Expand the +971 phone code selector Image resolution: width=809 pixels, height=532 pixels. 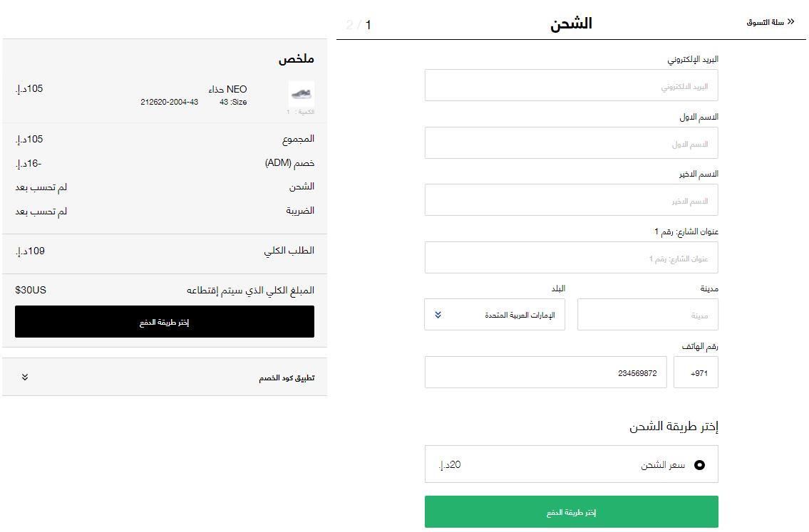click(x=696, y=372)
